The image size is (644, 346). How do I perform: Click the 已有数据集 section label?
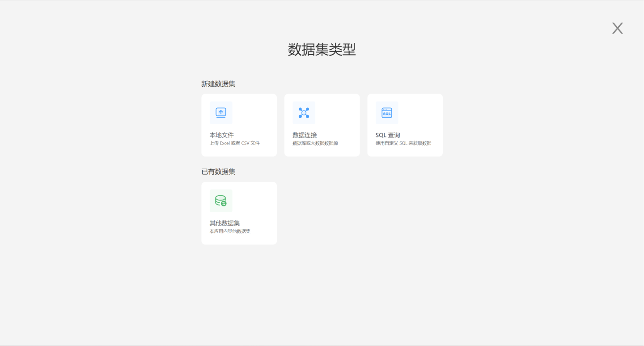pyautogui.click(x=218, y=171)
